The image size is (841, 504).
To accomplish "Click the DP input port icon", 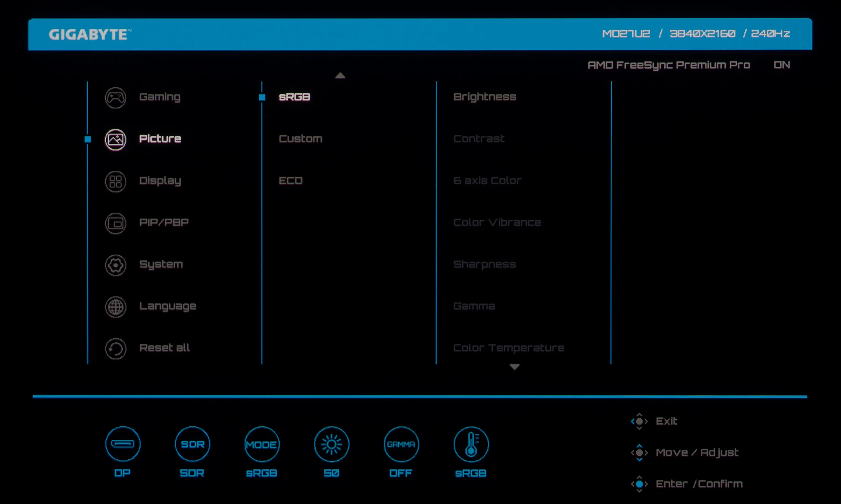I will tap(123, 444).
